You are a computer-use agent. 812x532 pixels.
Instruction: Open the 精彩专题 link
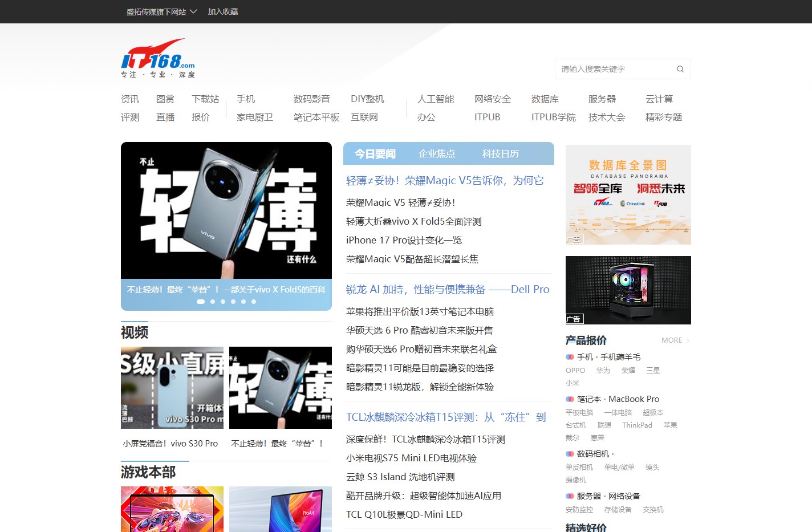pyautogui.click(x=664, y=117)
